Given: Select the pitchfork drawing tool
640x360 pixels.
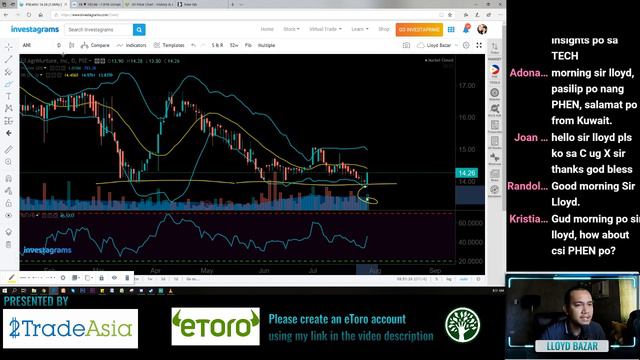Looking at the screenshot, I should [x=9, y=72].
